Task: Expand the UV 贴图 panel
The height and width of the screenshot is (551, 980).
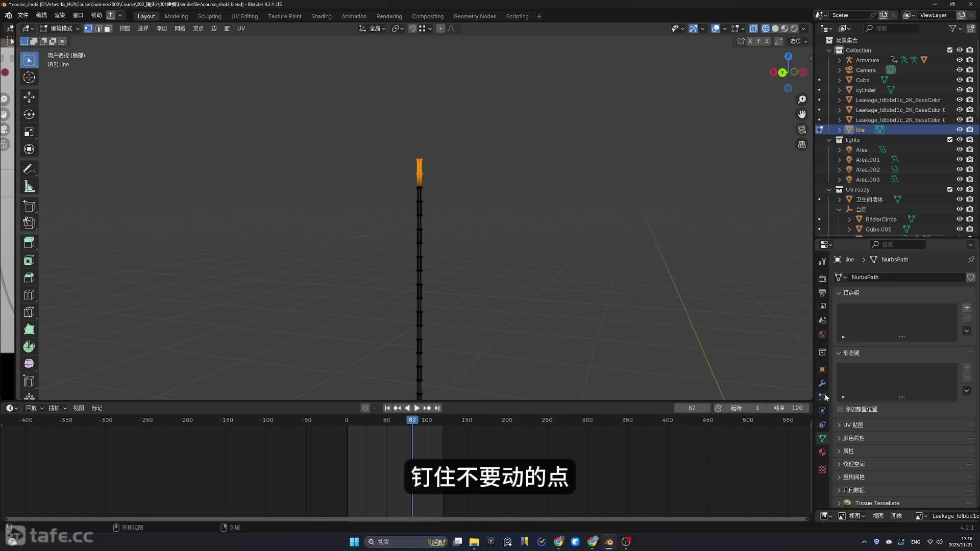Action: [852, 425]
